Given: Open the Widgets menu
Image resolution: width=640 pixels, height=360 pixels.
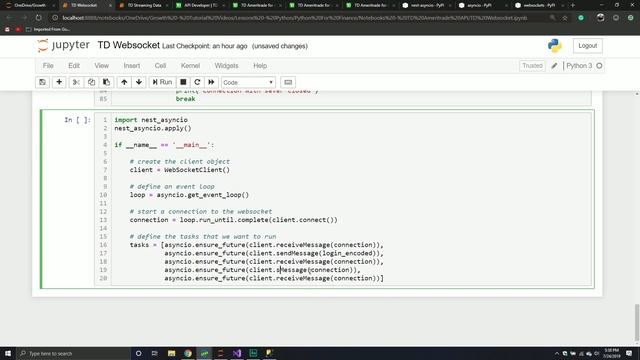Looking at the screenshot, I should [x=226, y=66].
